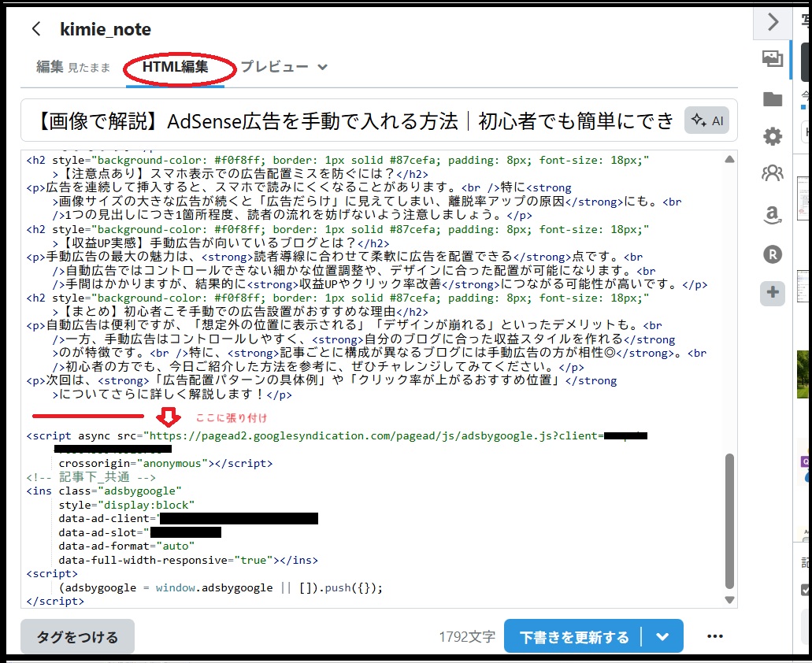
Task: Open the people group icon in sidebar
Action: (x=773, y=173)
